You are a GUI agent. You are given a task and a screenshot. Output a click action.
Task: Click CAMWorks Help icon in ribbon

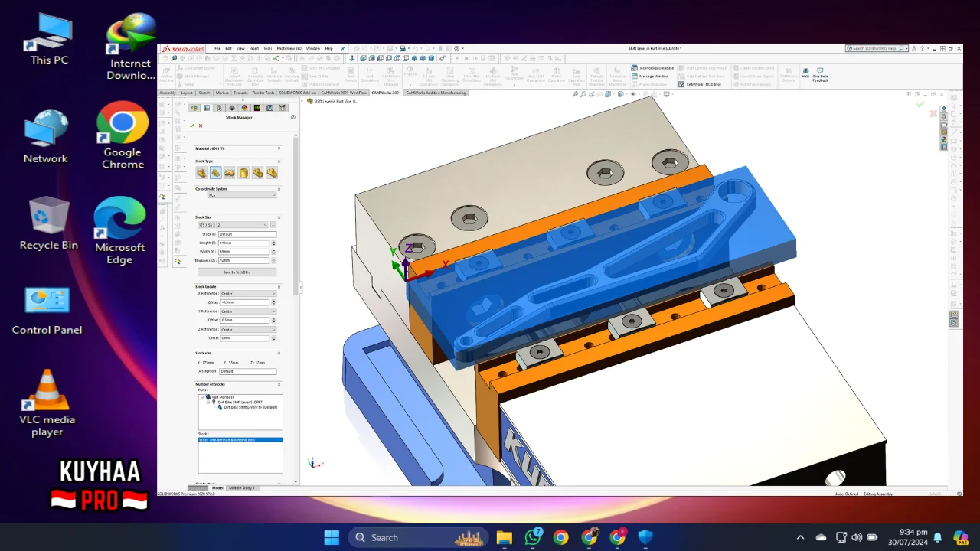click(805, 73)
